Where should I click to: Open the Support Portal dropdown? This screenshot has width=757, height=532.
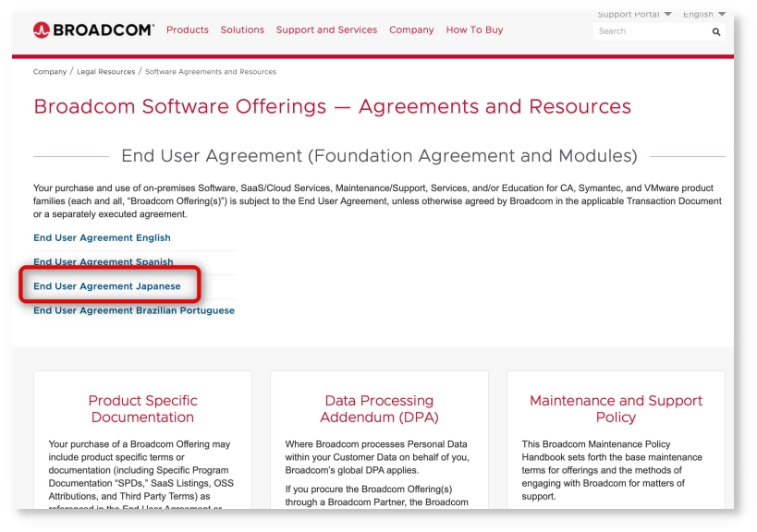(633, 15)
